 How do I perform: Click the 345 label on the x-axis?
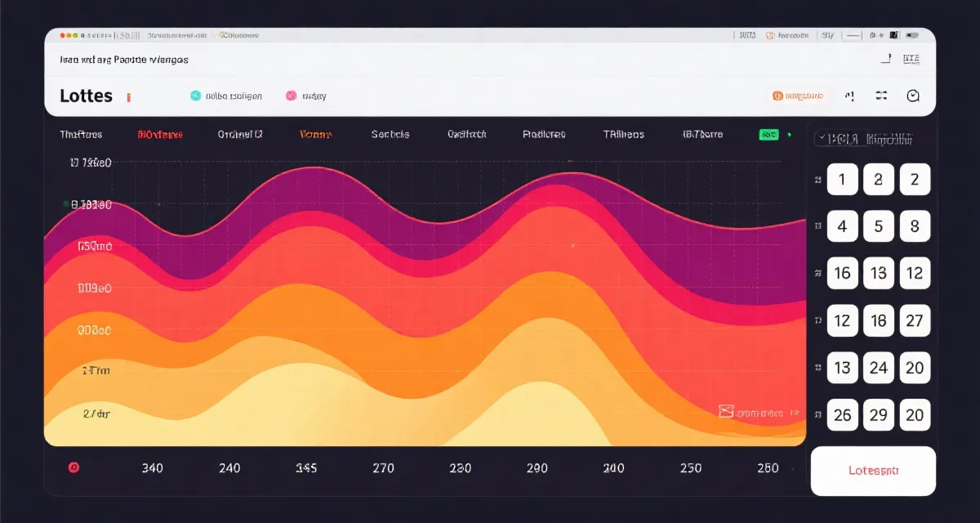pos(305,468)
